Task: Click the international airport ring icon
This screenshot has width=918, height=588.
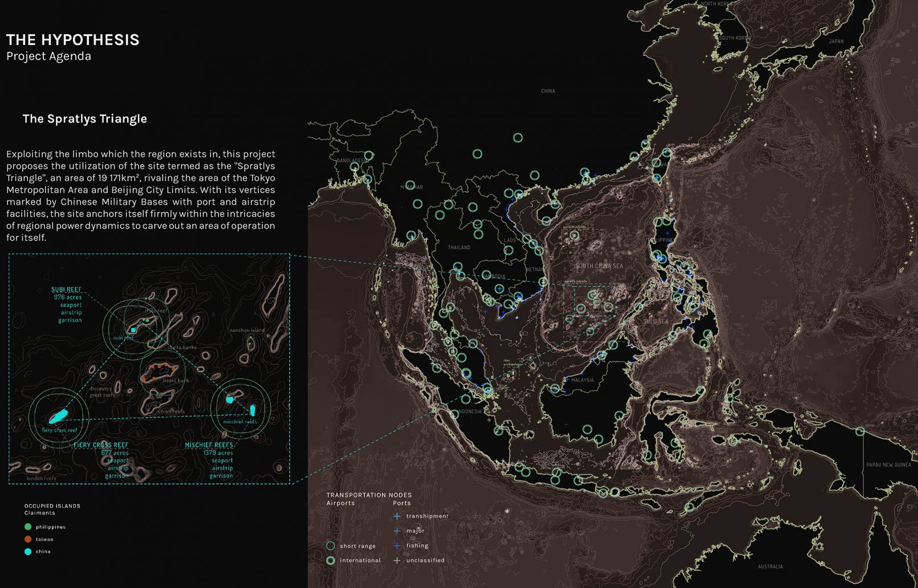Action: pyautogui.click(x=330, y=561)
